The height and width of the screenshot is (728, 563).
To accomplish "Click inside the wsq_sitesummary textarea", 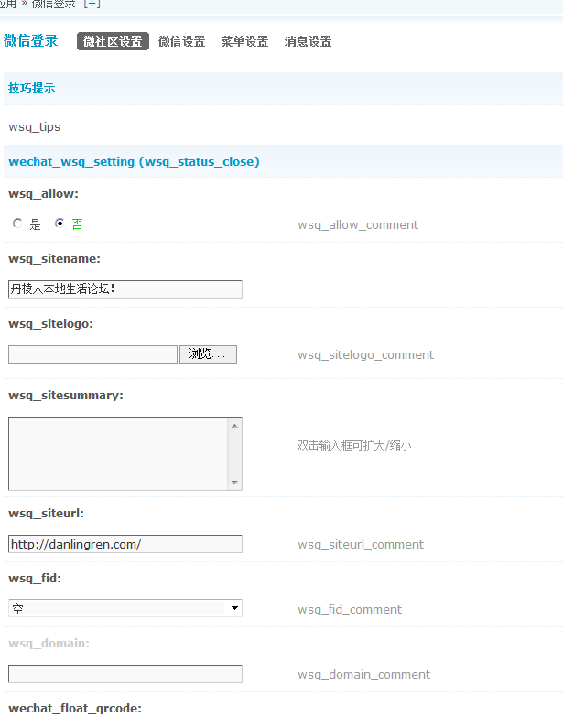I will click(x=118, y=453).
